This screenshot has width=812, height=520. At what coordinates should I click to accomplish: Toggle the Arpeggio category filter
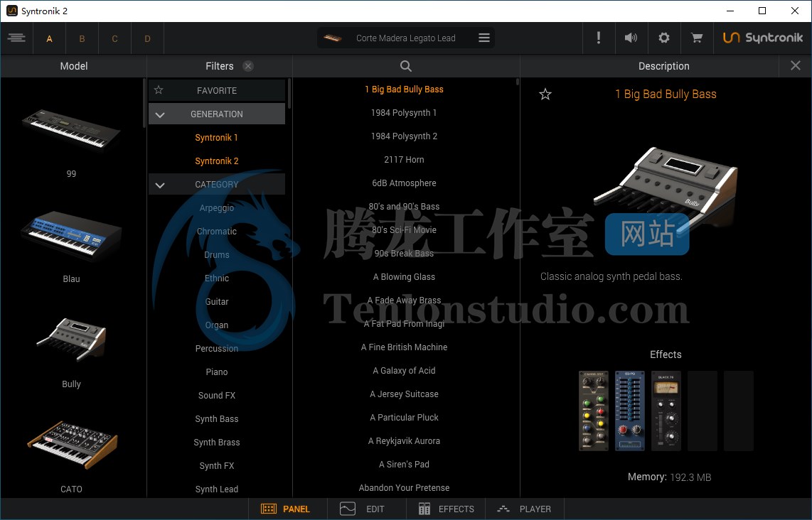pyautogui.click(x=216, y=208)
